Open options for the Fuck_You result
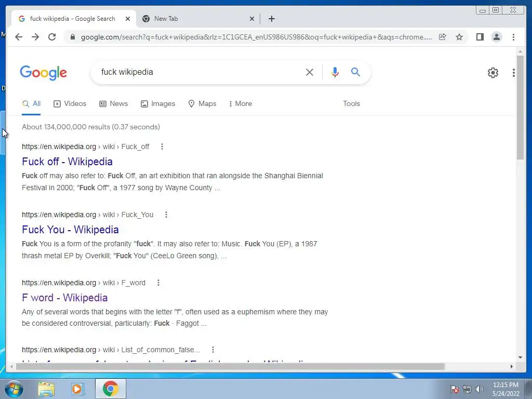This screenshot has height=399, width=532. coord(166,215)
